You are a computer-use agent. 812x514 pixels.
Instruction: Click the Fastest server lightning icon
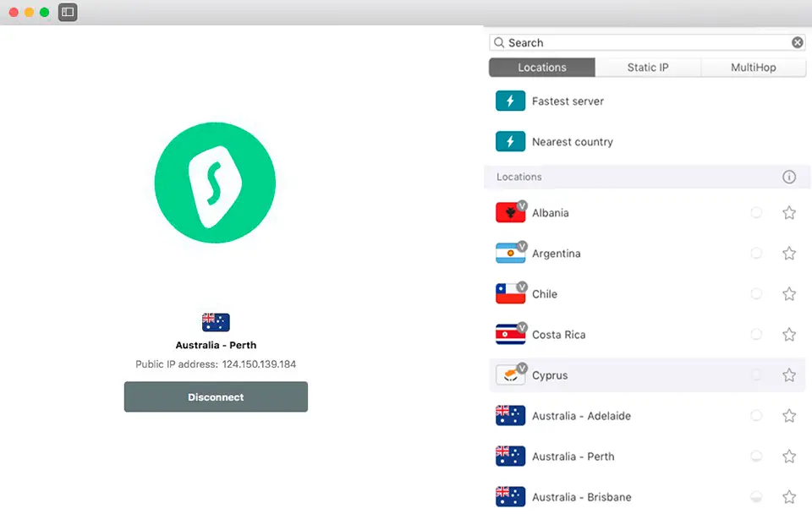(x=510, y=101)
